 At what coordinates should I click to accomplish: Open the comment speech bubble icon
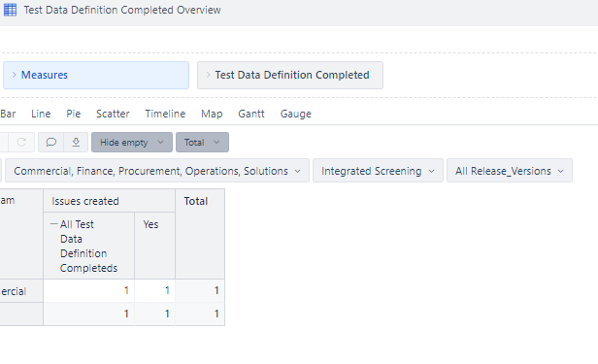(51, 142)
